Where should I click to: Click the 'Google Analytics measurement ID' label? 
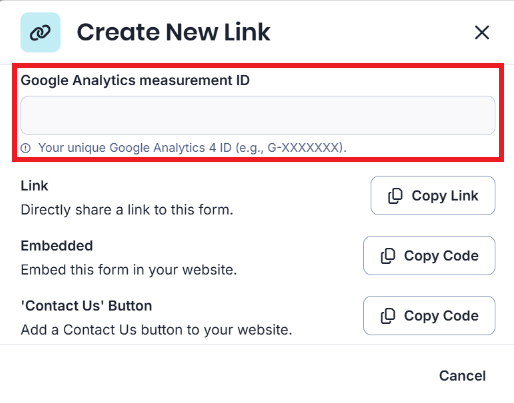pos(135,80)
